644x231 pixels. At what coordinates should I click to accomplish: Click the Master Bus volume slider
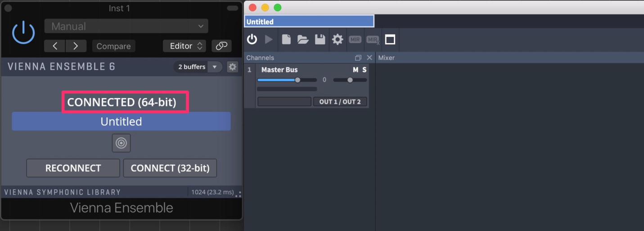tap(287, 80)
